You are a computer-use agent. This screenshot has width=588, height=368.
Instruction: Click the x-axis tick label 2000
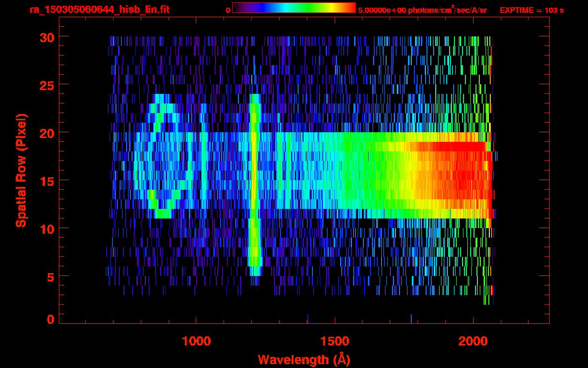(x=473, y=341)
